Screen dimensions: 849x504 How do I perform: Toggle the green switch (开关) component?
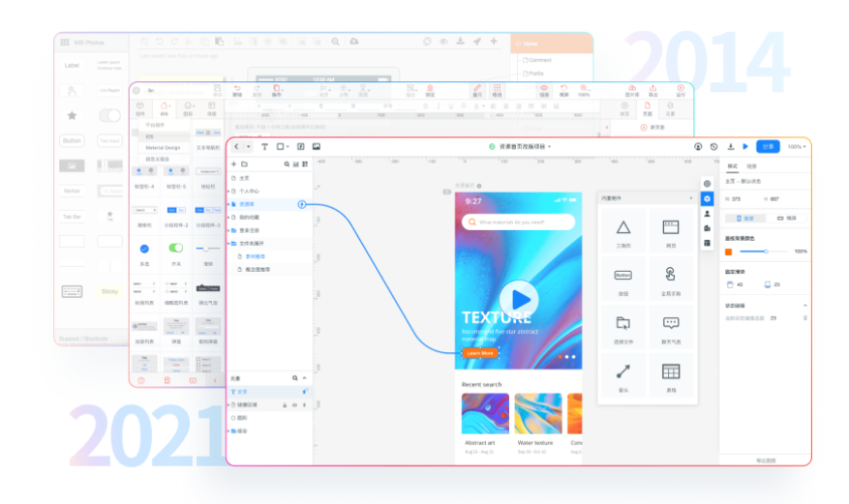(x=175, y=249)
